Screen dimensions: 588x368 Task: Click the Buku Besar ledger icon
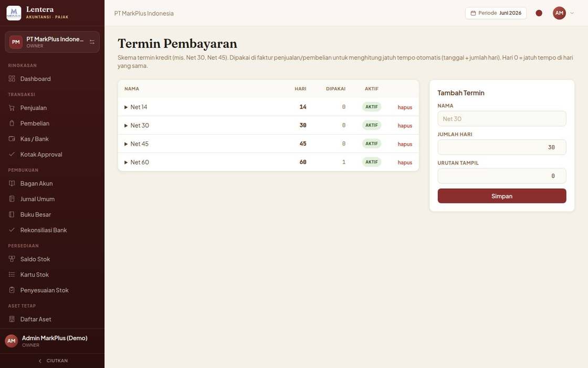(12, 214)
